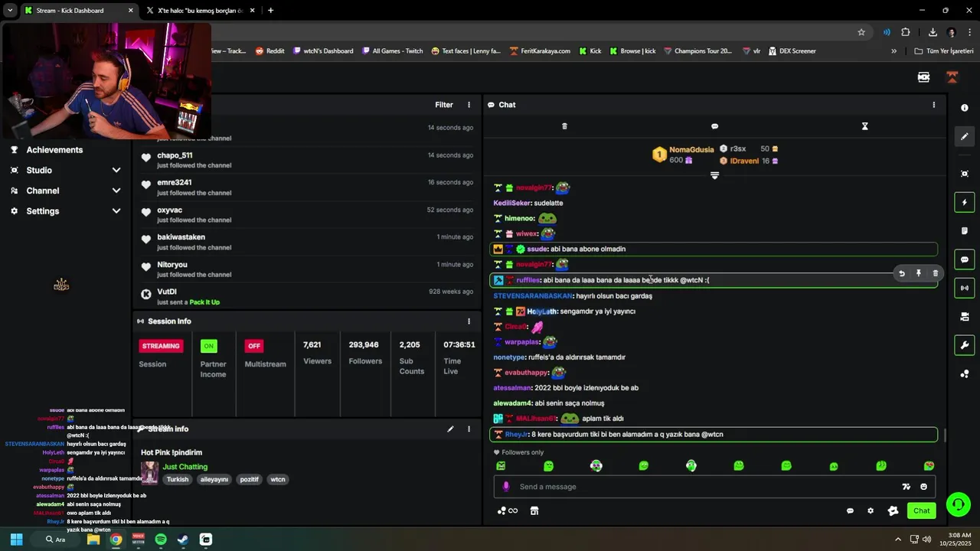The width and height of the screenshot is (980, 551).
Task: Expand the Studio menu chevron
Action: tap(116, 170)
